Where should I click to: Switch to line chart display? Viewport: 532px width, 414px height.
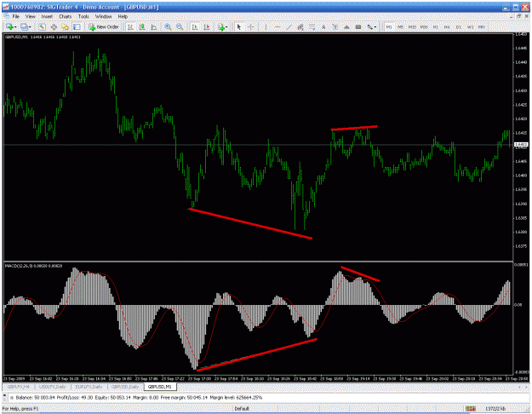click(154, 26)
